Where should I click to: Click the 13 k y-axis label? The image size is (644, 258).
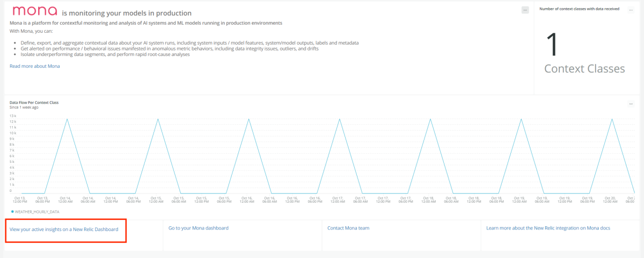[13, 116]
